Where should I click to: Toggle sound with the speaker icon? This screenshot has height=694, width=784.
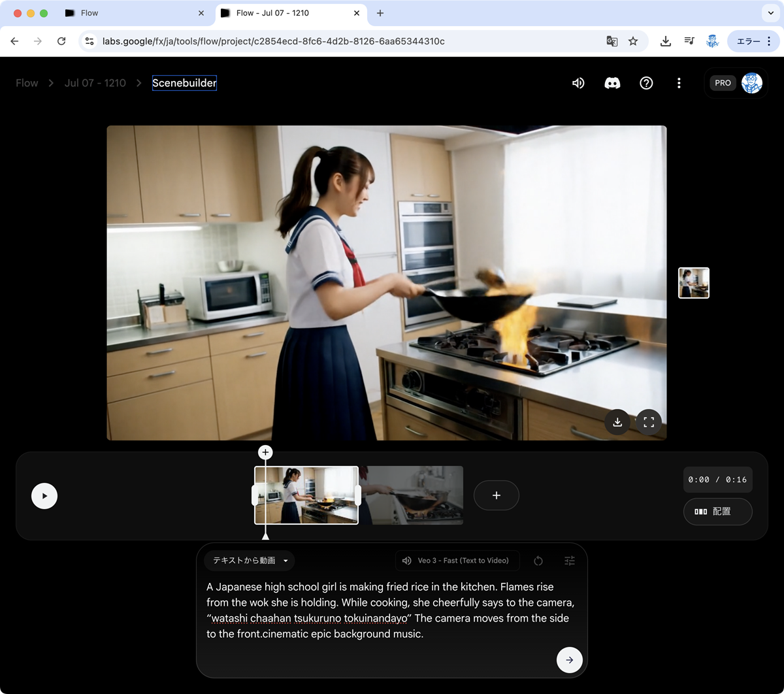pos(578,83)
